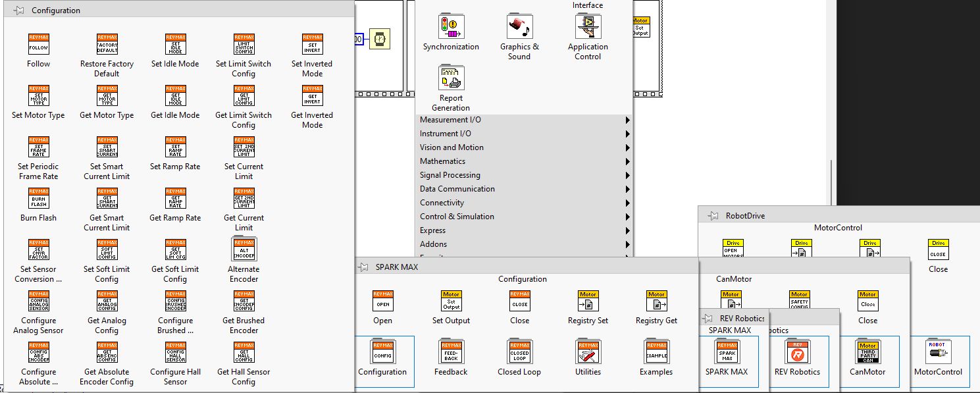
Task: Click the Set Soft Limit Config VI
Action: coord(107,249)
